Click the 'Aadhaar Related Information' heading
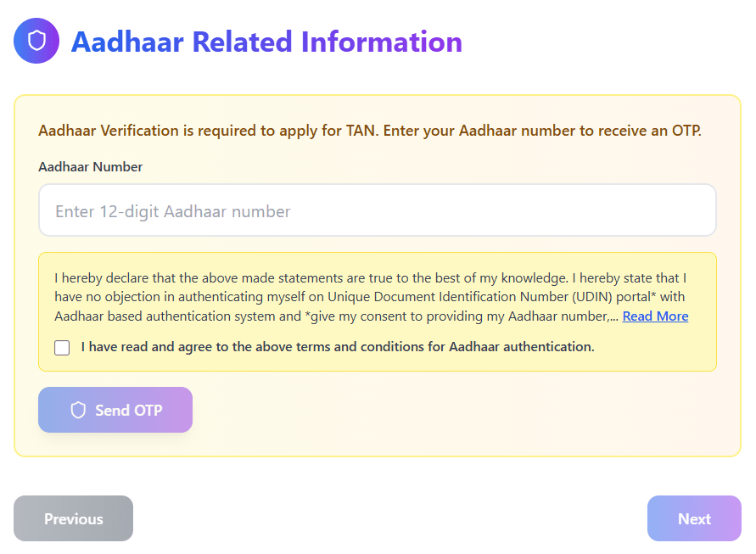The width and height of the screenshot is (756, 554). click(266, 42)
